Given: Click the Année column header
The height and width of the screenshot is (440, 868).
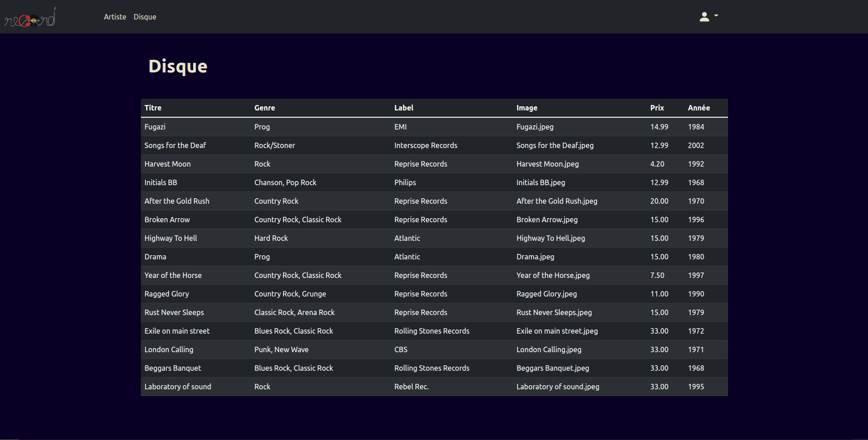Looking at the screenshot, I should 699,108.
